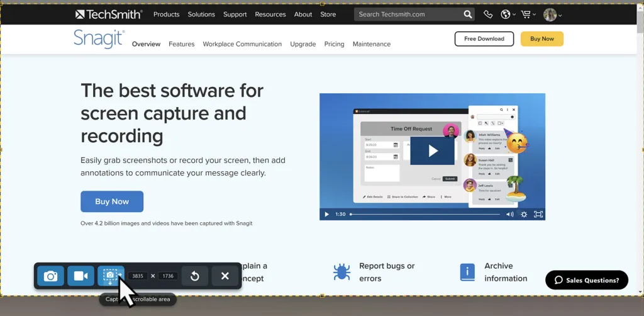The image size is (644, 316).
Task: Open the user avatar account menu
Action: point(552,15)
